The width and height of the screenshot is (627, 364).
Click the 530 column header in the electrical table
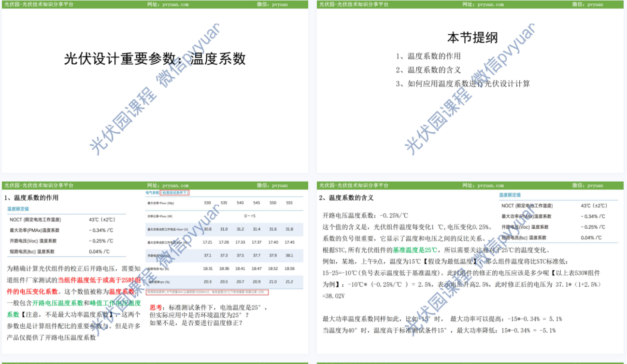coord(207,203)
